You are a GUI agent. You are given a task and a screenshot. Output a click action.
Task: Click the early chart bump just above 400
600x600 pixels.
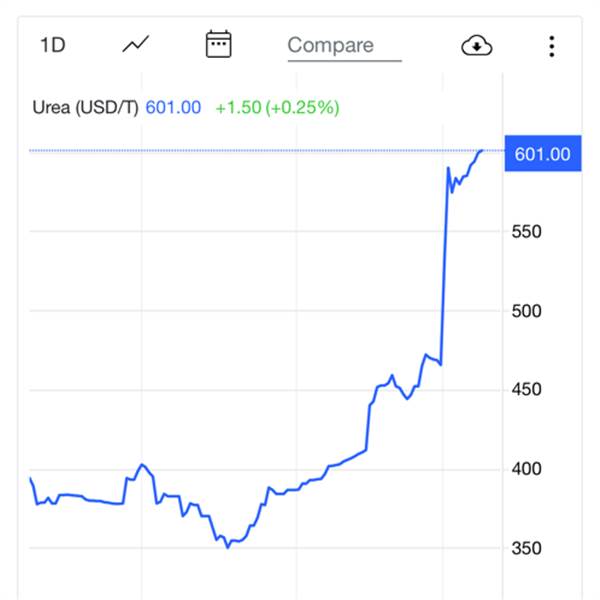pyautogui.click(x=141, y=464)
